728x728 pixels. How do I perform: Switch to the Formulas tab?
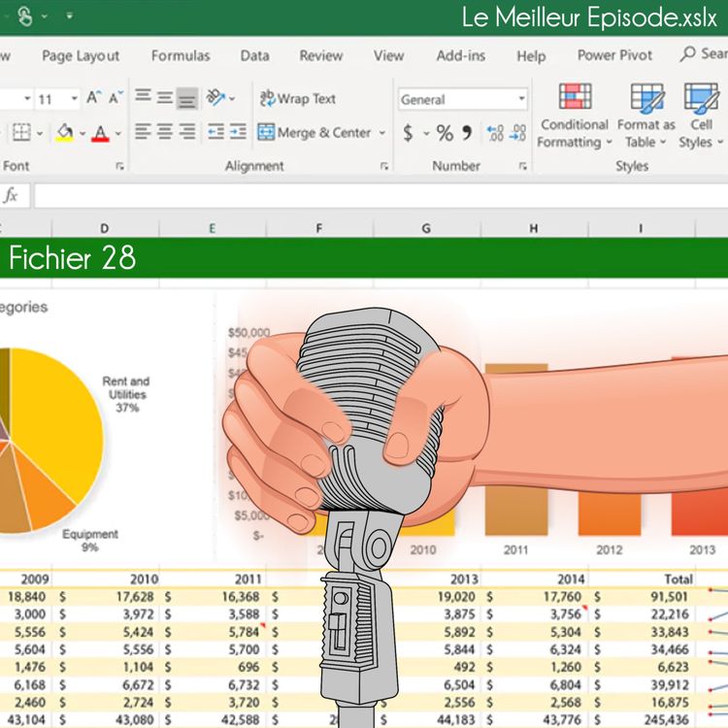[x=181, y=55]
